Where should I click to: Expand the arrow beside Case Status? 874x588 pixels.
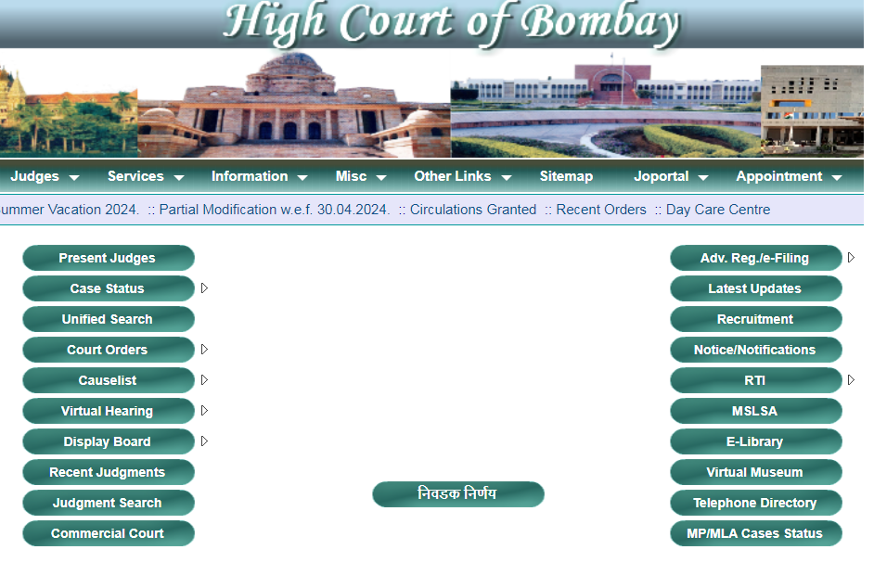(x=204, y=288)
